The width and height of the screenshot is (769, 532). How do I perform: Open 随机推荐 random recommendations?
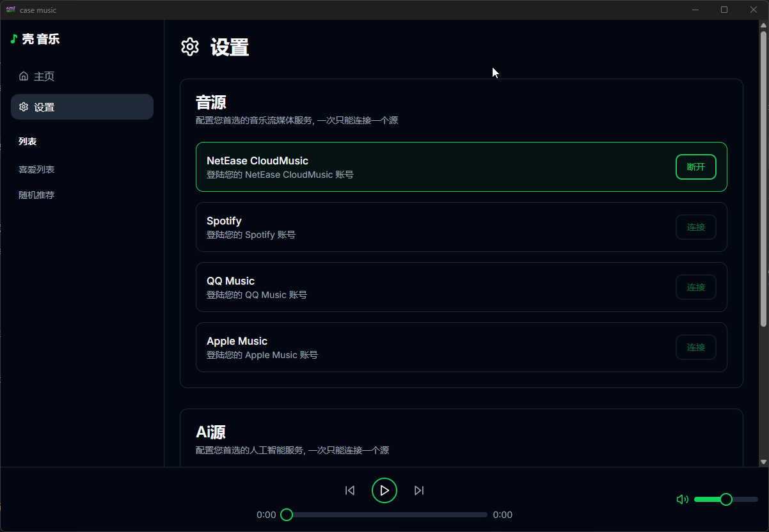[x=36, y=195]
